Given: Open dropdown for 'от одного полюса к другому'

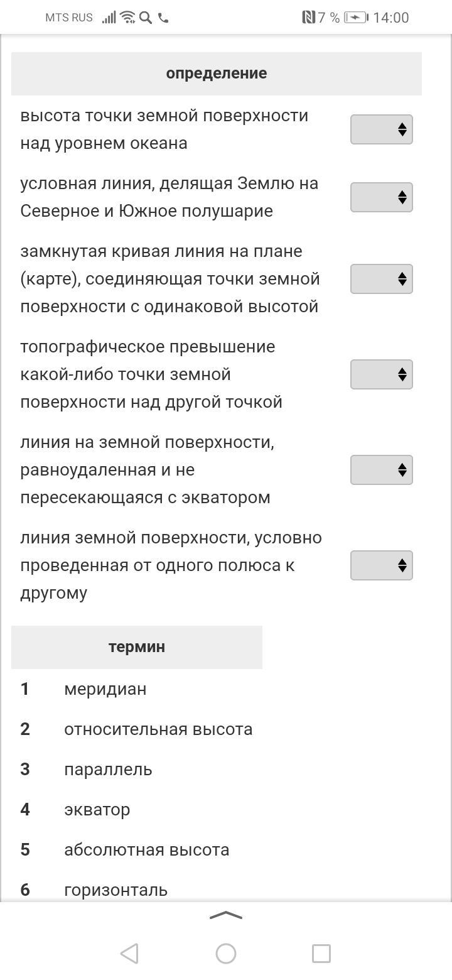Looking at the screenshot, I should pyautogui.click(x=381, y=565).
